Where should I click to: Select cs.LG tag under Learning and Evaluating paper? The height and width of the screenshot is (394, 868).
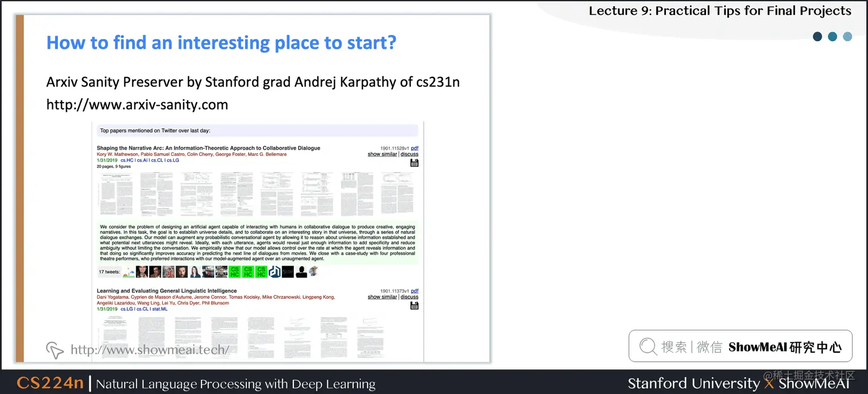(x=127, y=309)
